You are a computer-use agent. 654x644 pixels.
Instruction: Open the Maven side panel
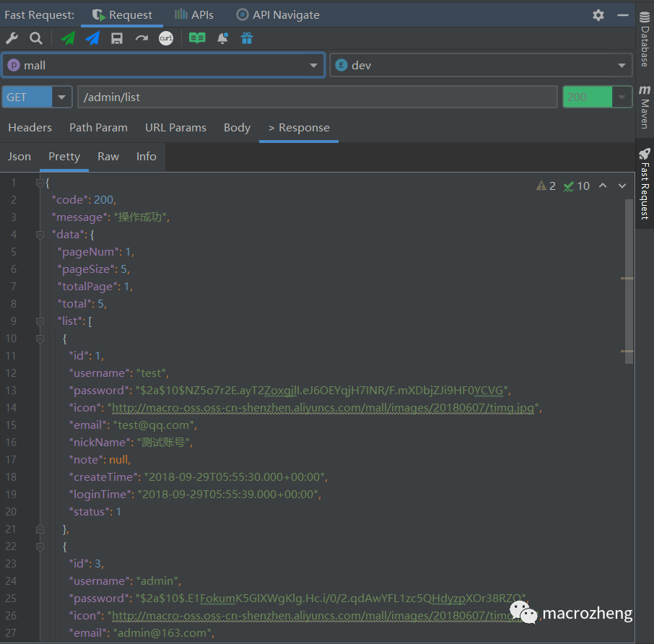click(645, 107)
